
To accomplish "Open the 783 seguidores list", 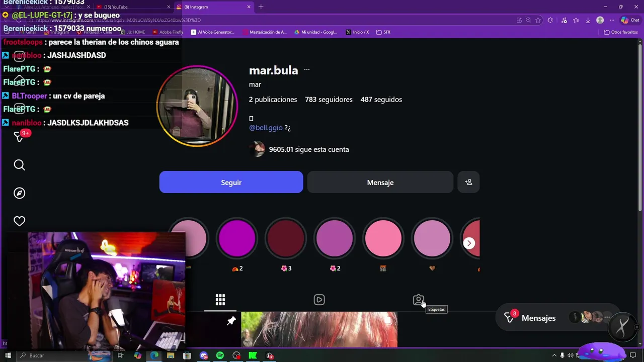I will [329, 100].
